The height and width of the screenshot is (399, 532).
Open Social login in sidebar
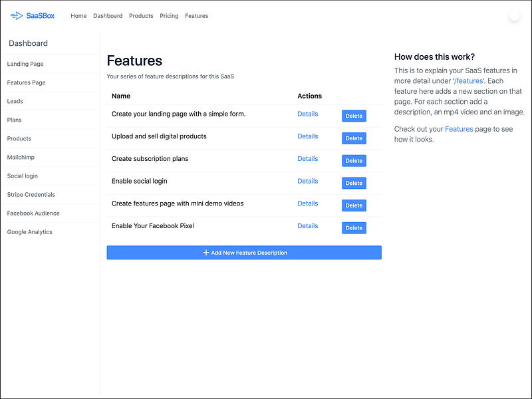(x=51, y=176)
